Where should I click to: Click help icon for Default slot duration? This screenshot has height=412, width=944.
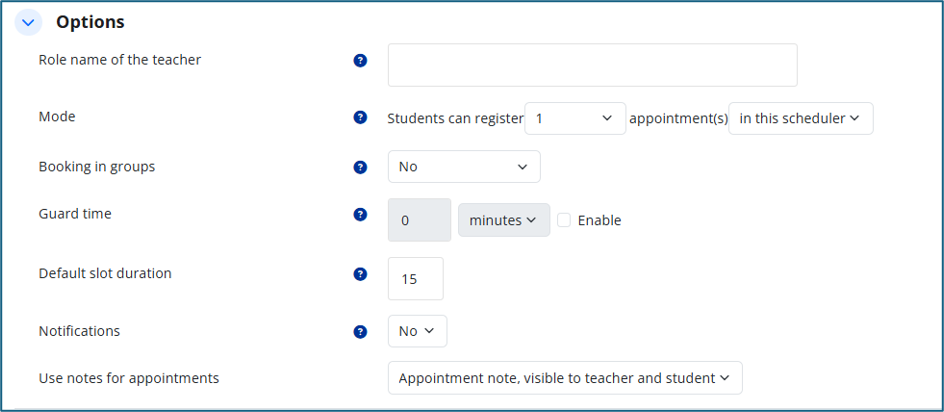click(360, 274)
